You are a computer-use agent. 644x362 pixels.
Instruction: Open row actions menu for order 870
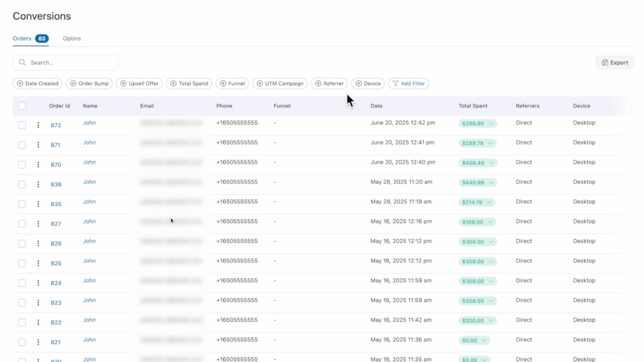coord(38,165)
